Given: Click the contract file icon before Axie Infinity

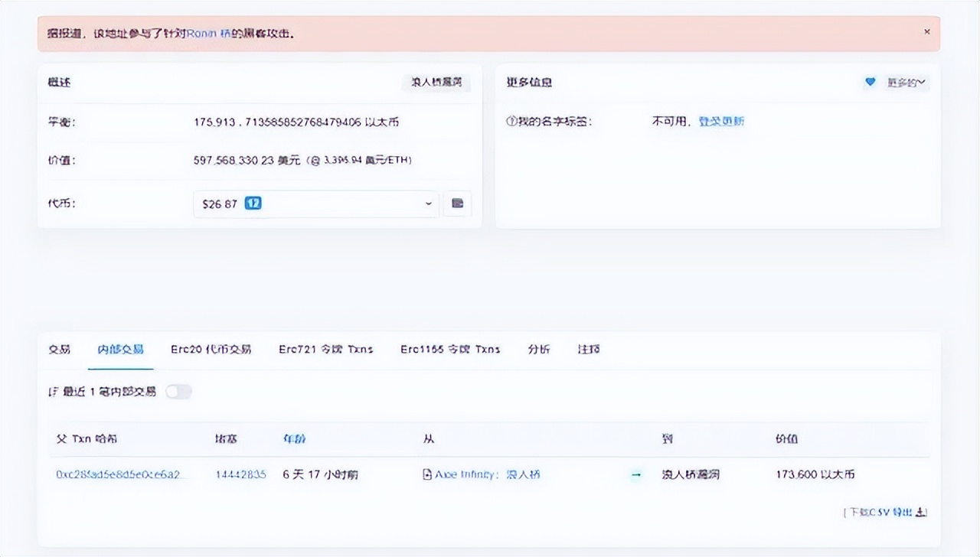Looking at the screenshot, I should pos(427,474).
